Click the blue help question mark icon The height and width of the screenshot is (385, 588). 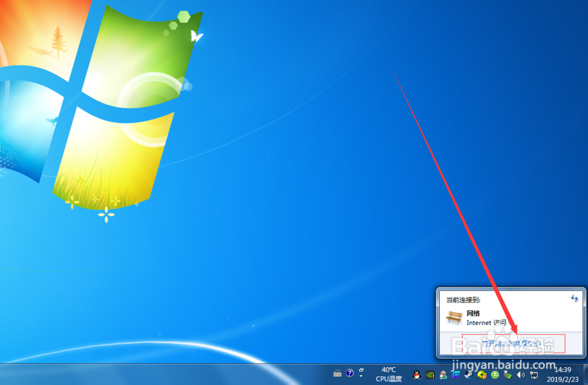coord(349,373)
